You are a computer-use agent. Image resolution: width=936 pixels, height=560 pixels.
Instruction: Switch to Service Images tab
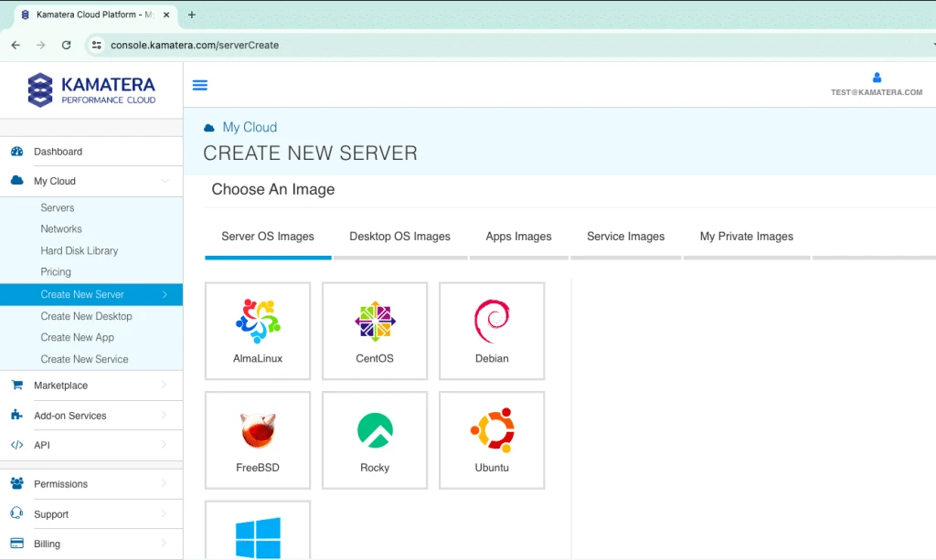click(x=625, y=237)
